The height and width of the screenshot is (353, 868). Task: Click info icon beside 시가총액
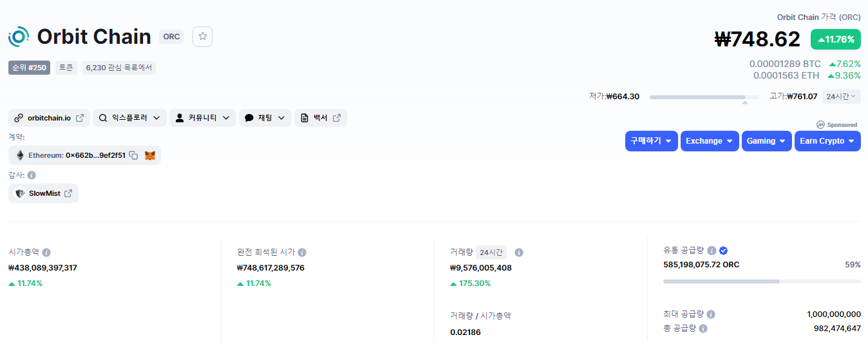(46, 253)
